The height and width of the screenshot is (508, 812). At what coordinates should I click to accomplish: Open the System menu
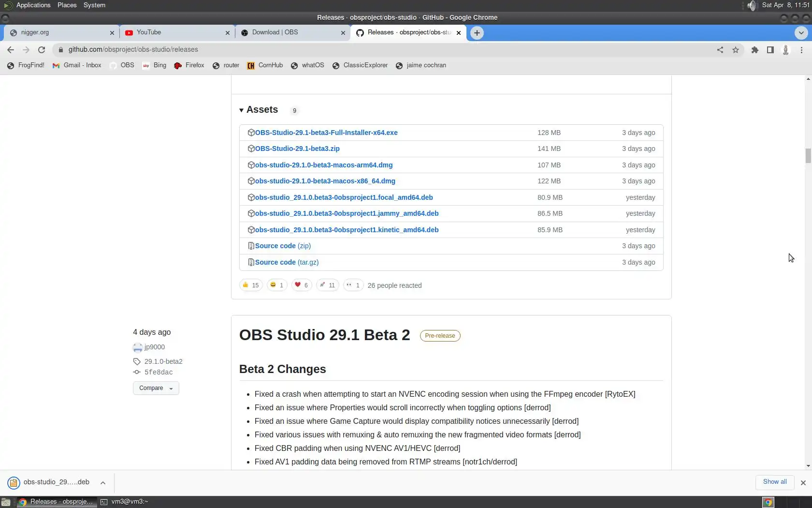94,5
